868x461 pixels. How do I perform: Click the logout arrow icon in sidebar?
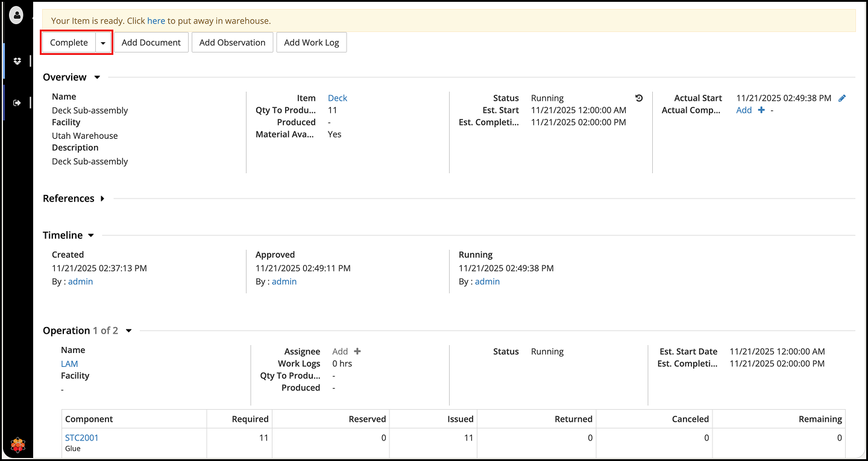coord(17,103)
